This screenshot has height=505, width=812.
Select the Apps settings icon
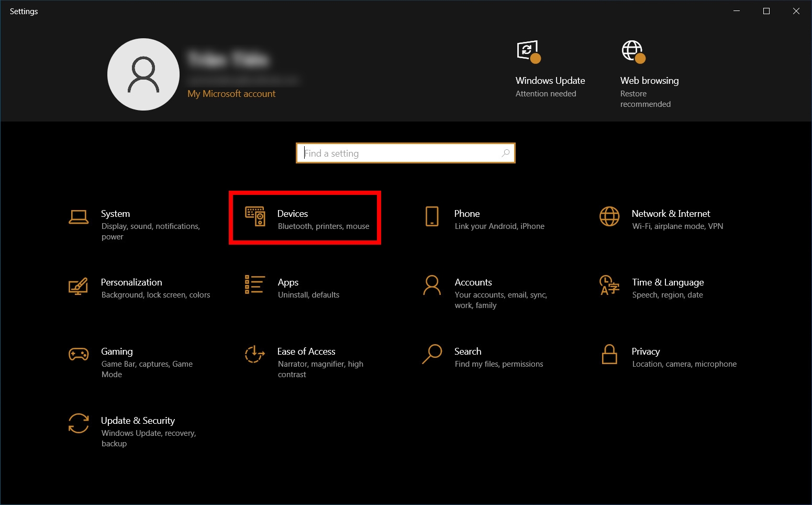[254, 286]
